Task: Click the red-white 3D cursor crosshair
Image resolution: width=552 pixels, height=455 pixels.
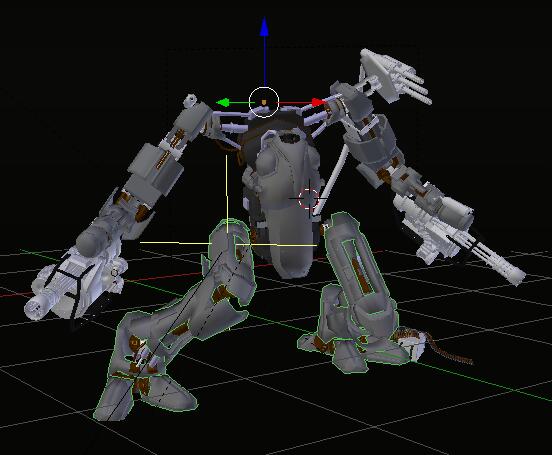Action: coord(309,198)
